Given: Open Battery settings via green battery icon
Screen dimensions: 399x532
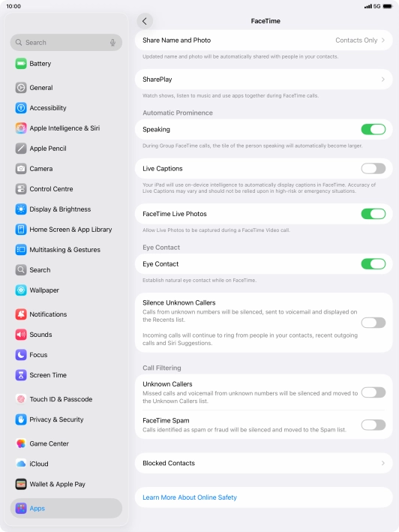Looking at the screenshot, I should 21,64.
